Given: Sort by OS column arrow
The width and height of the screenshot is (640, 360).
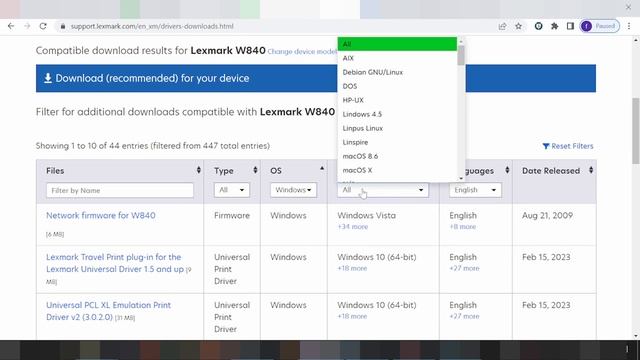Looking at the screenshot, I should [322, 168].
